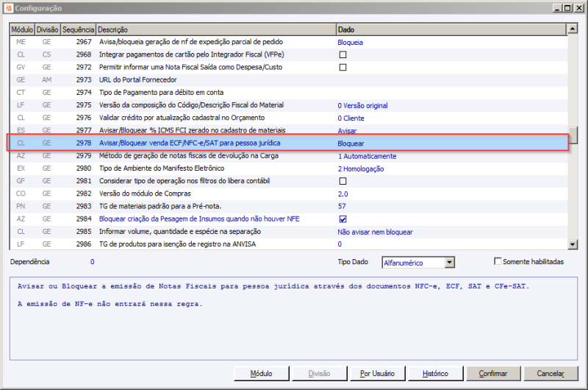
Task: Click the '1 Automaticamente' value
Action: click(367, 157)
